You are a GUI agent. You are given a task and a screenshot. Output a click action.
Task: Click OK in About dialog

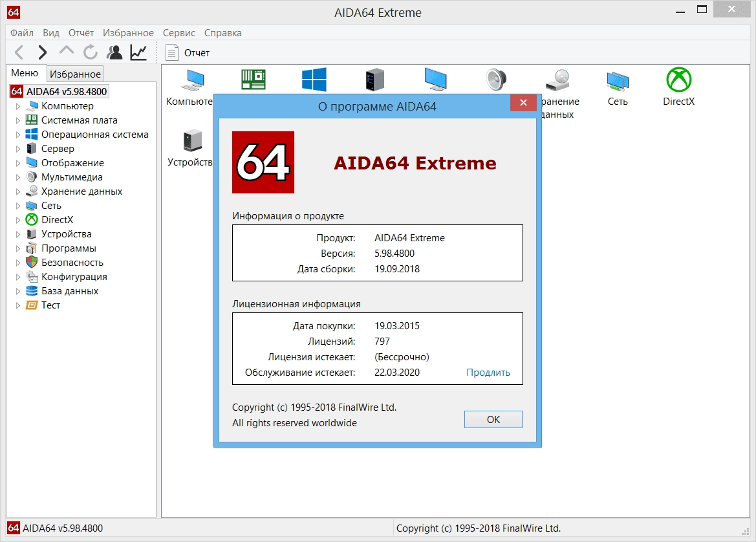(x=493, y=420)
